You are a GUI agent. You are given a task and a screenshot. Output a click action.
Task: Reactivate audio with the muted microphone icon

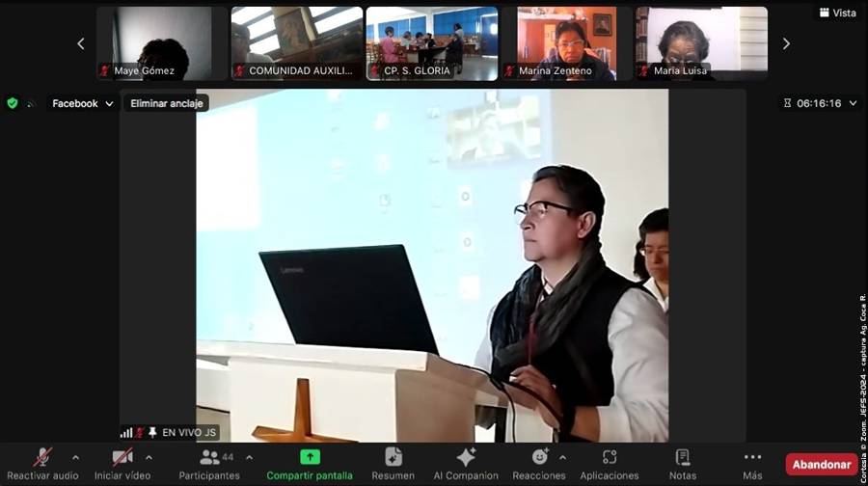tap(42, 457)
